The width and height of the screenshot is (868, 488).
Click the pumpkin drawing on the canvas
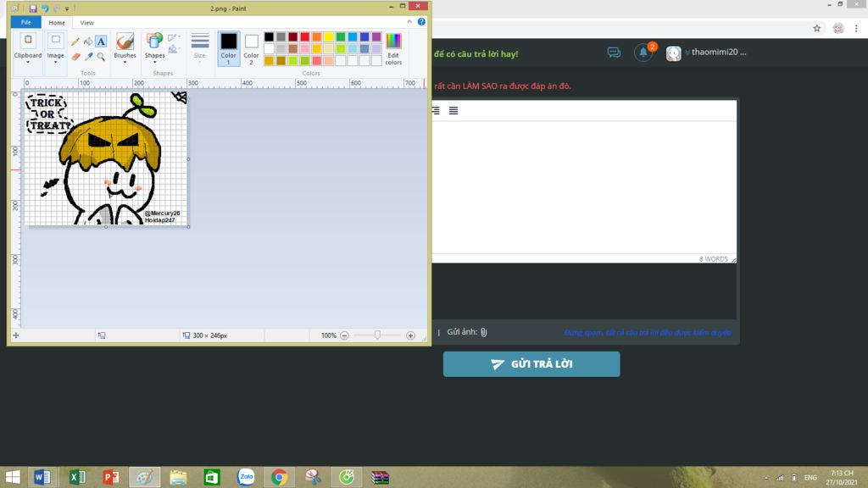tap(110, 146)
